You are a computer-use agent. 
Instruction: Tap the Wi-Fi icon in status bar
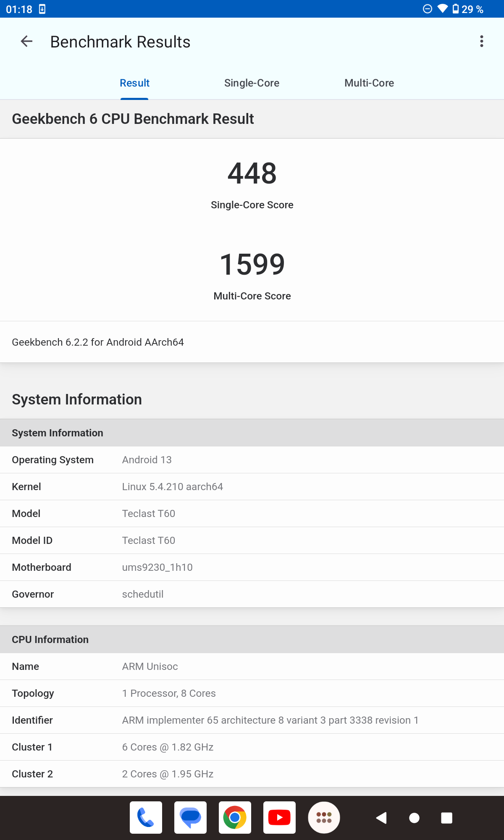click(x=442, y=9)
